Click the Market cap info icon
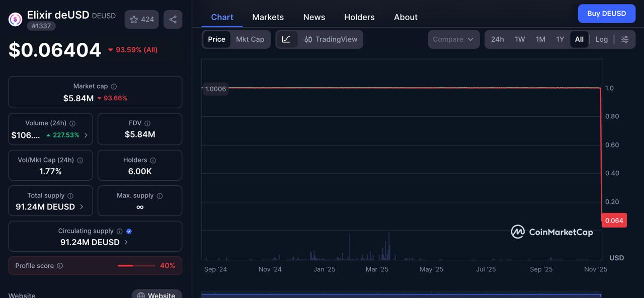 [114, 87]
